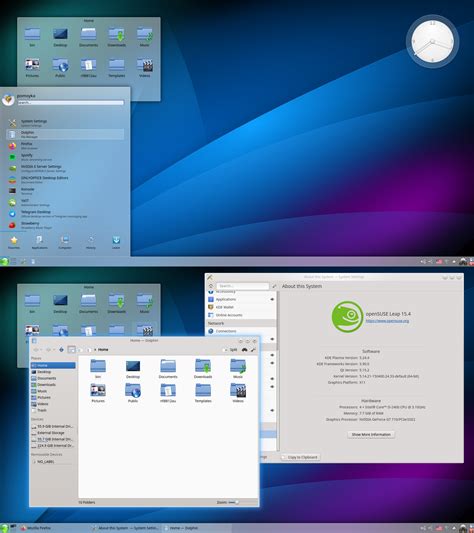Open Dolphin's back history dropdown arrow

41,349
